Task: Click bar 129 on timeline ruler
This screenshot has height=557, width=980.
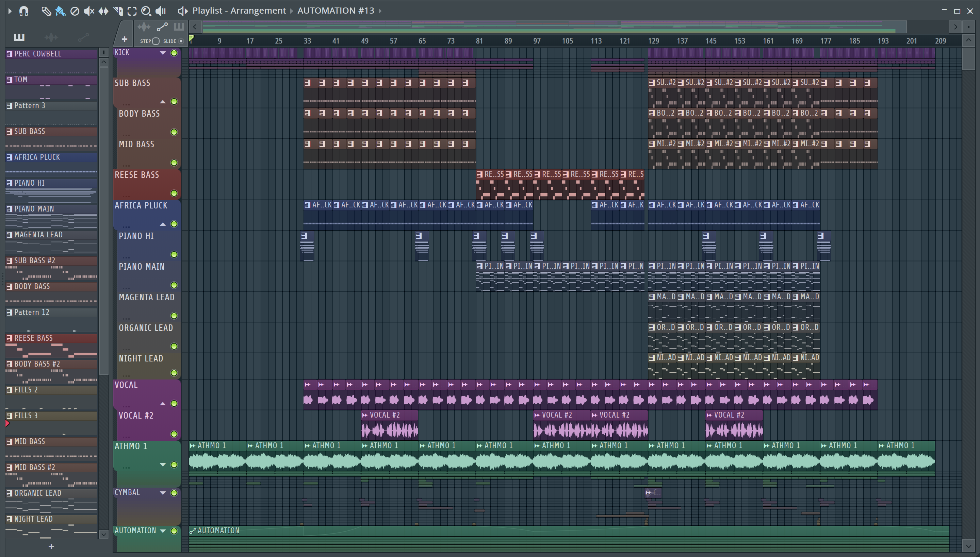Action: point(653,41)
